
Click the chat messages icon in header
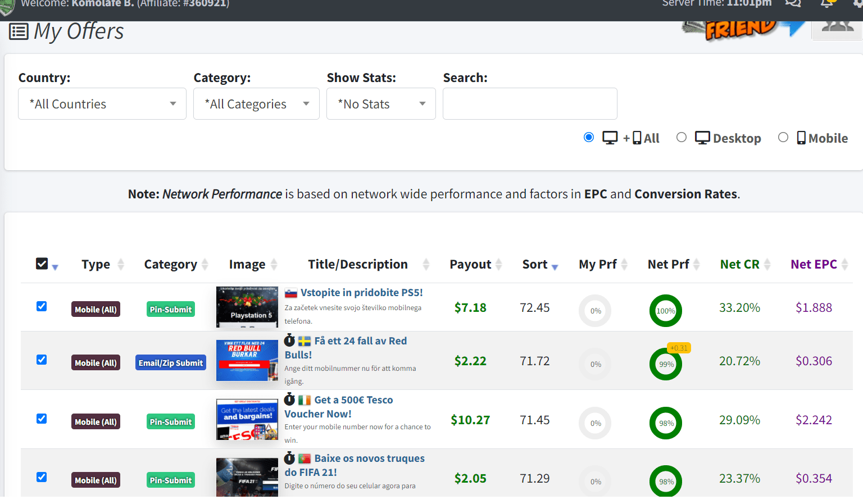click(x=793, y=3)
